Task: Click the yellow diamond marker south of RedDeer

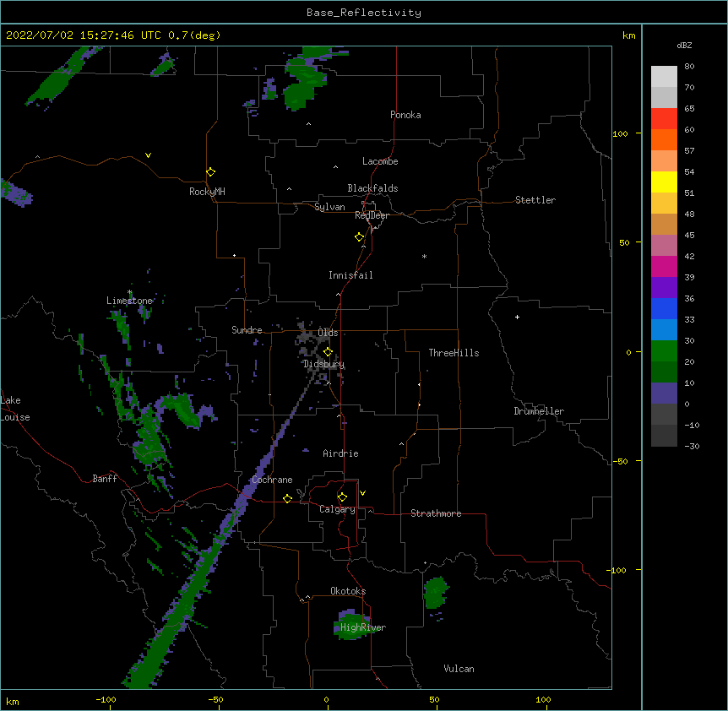Action: (360, 237)
